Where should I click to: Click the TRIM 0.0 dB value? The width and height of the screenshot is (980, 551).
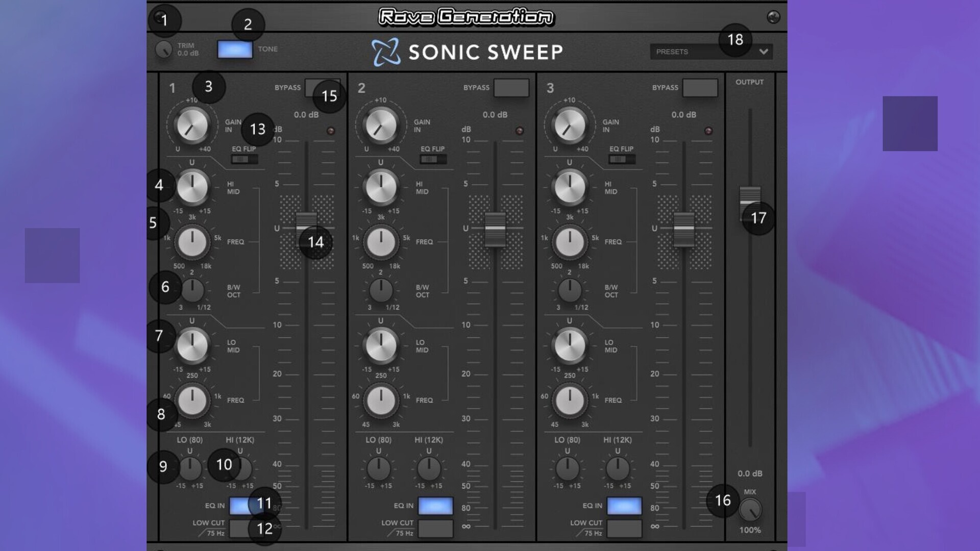[x=188, y=54]
